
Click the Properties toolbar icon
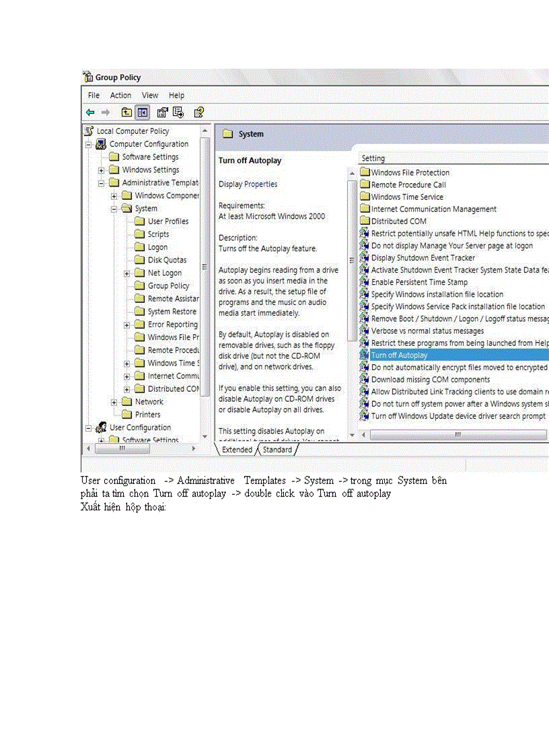click(x=162, y=112)
